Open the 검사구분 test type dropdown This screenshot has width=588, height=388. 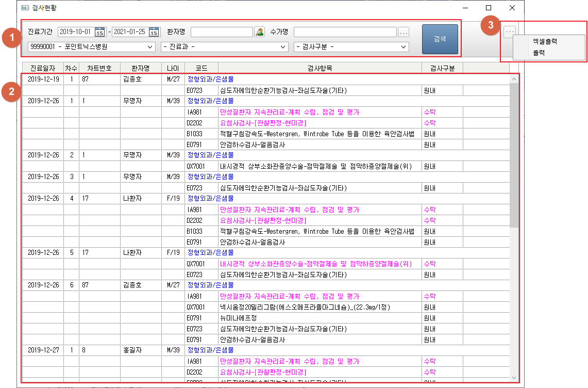click(x=351, y=47)
